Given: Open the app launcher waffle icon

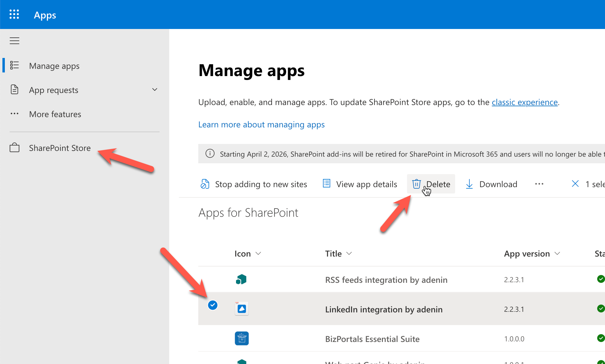Looking at the screenshot, I should click(14, 14).
